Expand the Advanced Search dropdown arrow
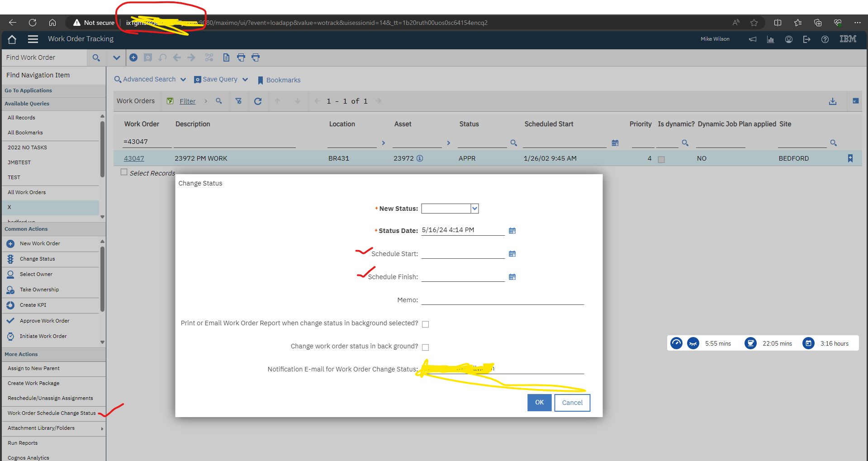Viewport: 868px width, 461px height. [x=183, y=80]
